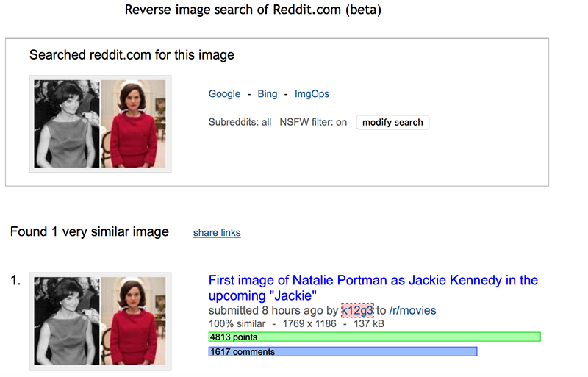The height and width of the screenshot is (377, 588).
Task: Click the share links hyperlink
Action: (x=217, y=233)
